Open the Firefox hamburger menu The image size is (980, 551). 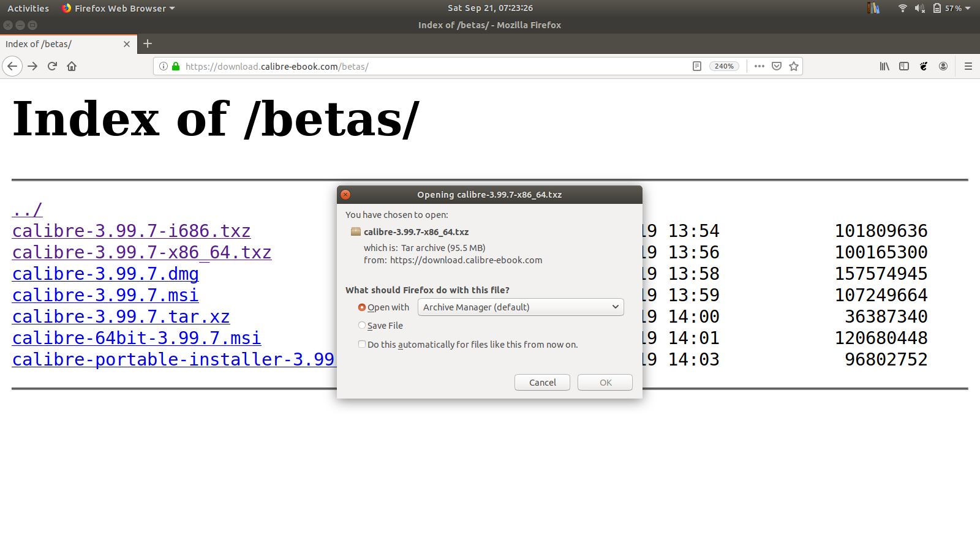968,66
